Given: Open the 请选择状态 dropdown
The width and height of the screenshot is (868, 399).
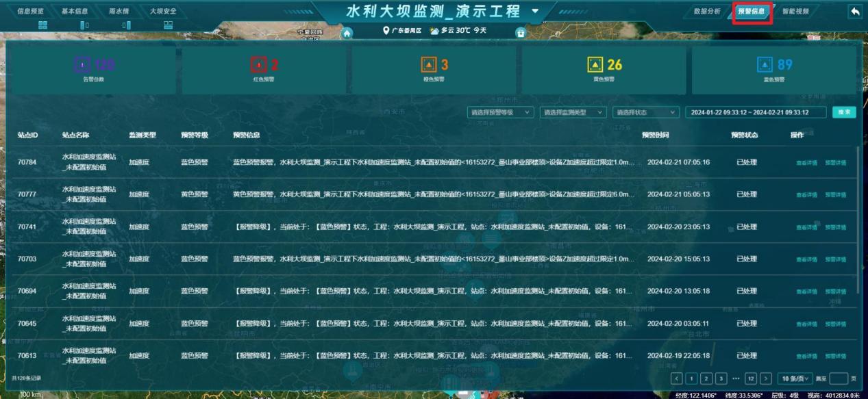Looking at the screenshot, I should 646,112.
